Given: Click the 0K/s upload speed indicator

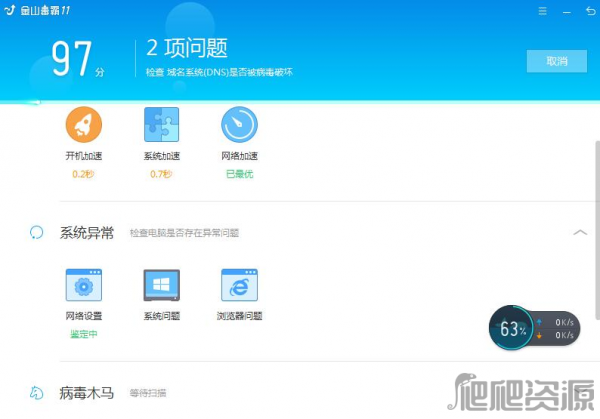Looking at the screenshot, I should tap(556, 322).
